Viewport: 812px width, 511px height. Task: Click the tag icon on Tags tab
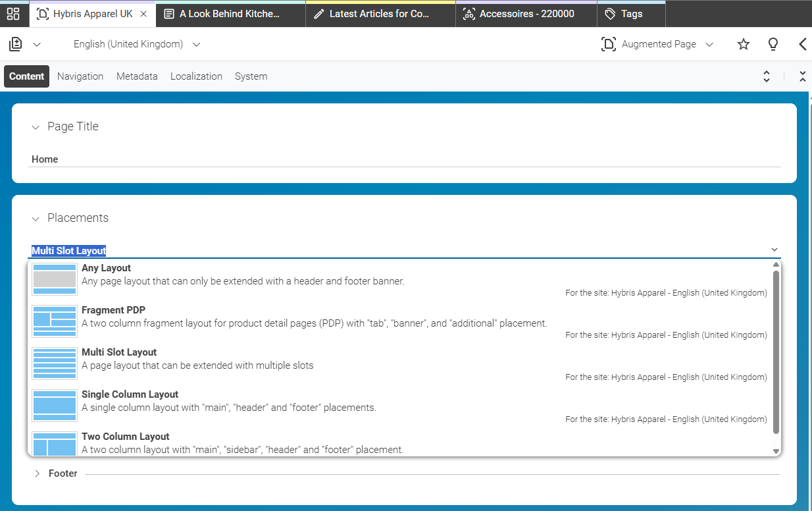click(x=610, y=14)
